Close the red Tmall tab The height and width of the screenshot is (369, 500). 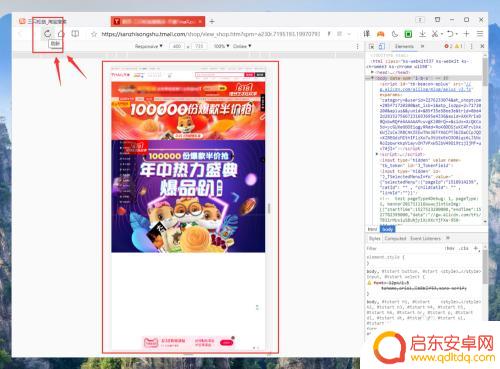[200, 21]
